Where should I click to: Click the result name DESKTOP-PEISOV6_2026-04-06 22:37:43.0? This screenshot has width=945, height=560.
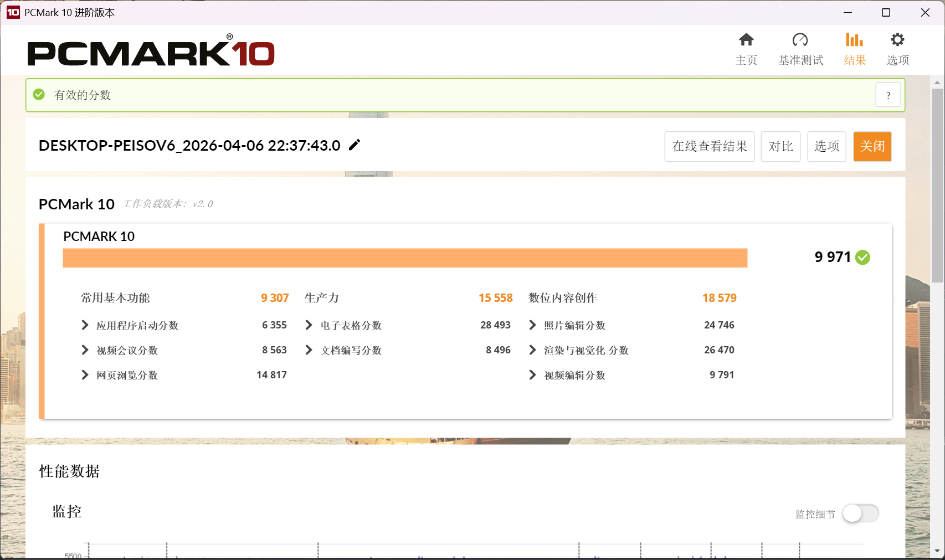click(189, 145)
